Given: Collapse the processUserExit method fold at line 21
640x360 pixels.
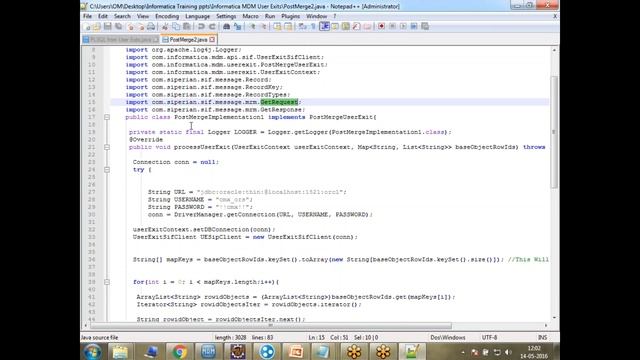Looking at the screenshot, I should pyautogui.click(x=107, y=147).
